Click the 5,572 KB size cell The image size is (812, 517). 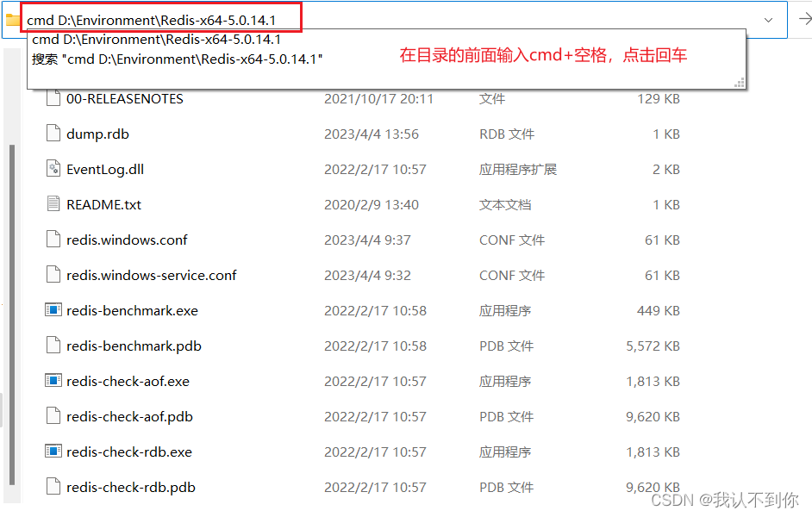[653, 346]
